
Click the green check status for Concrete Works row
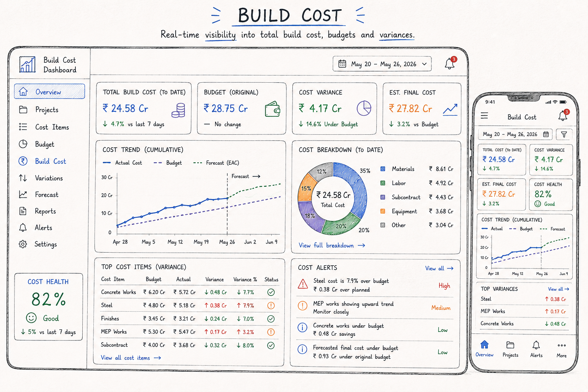(271, 292)
